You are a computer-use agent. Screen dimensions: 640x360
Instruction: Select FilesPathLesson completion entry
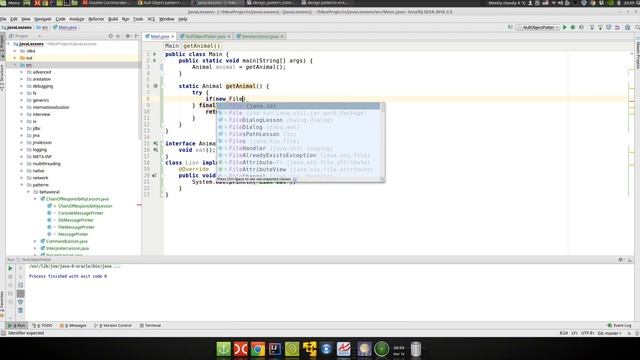pos(298,134)
